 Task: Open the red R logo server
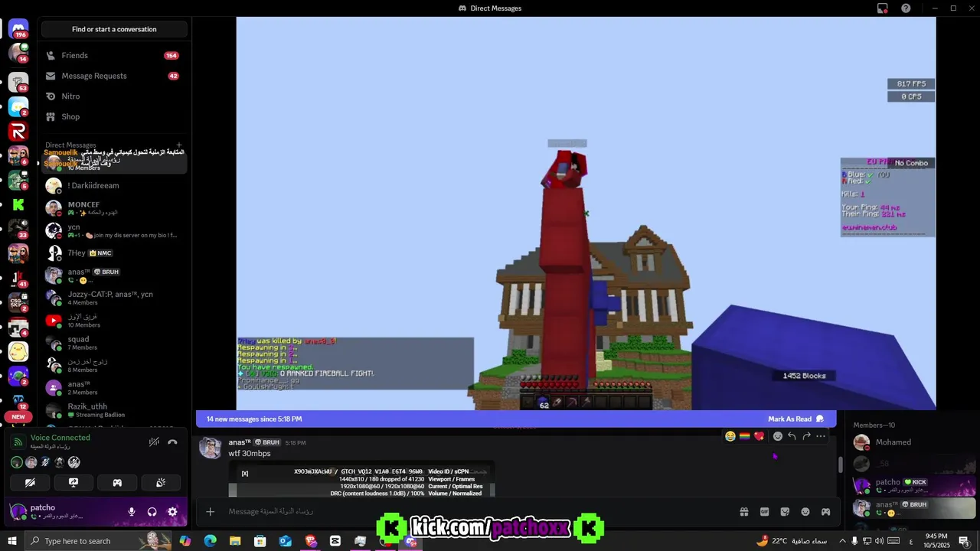click(x=18, y=132)
